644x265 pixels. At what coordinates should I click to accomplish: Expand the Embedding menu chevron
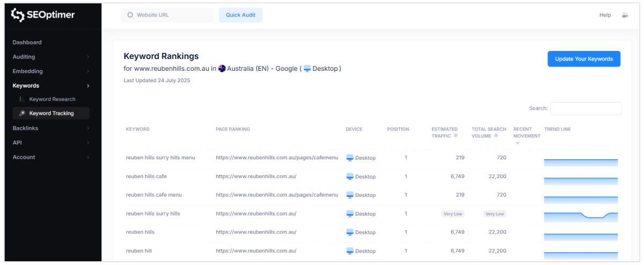[x=87, y=71]
